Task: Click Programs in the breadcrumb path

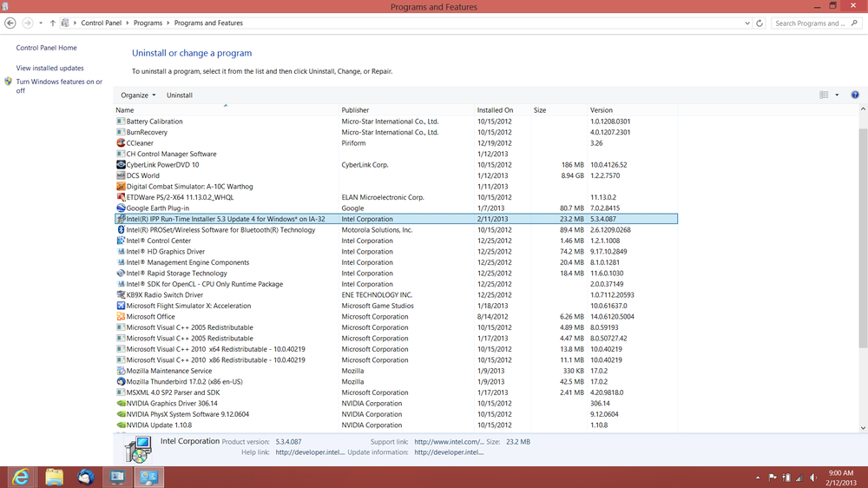Action: [x=148, y=23]
